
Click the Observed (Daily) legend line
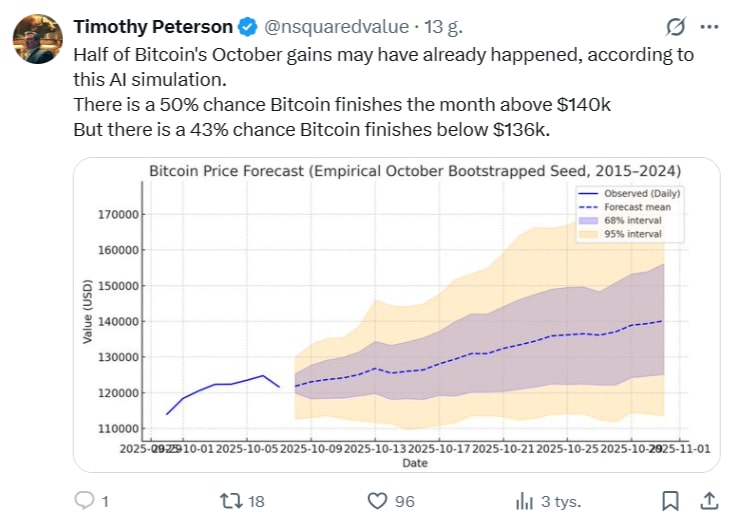[x=589, y=193]
